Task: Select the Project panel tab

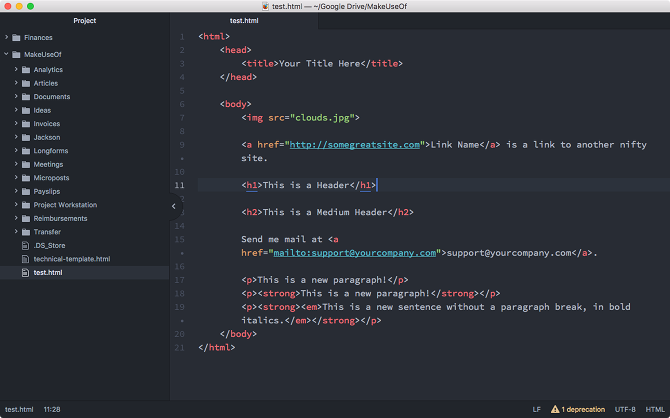Action: pyautogui.click(x=85, y=20)
